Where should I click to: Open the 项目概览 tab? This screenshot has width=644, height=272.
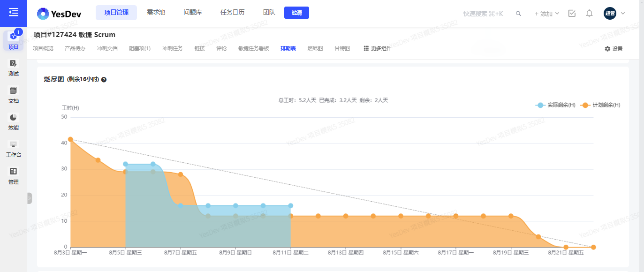coord(43,48)
